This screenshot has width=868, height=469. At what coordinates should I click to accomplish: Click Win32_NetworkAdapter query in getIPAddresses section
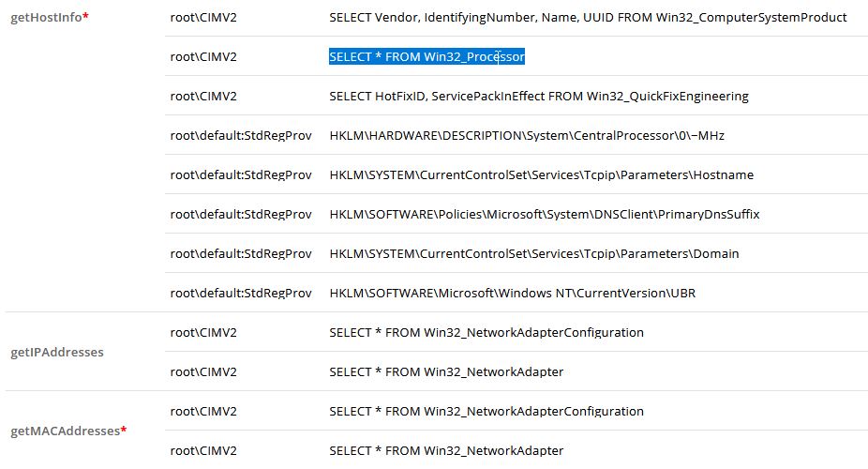click(446, 372)
